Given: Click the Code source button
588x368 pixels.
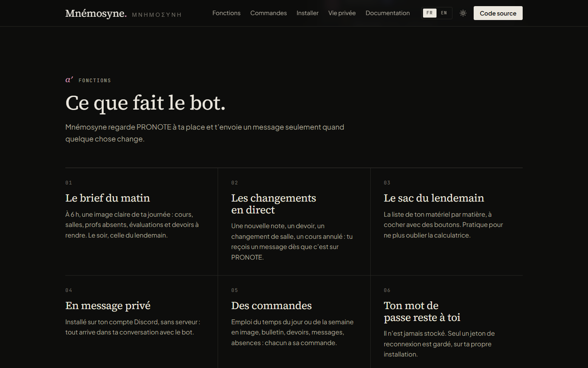Looking at the screenshot, I should pos(498,13).
